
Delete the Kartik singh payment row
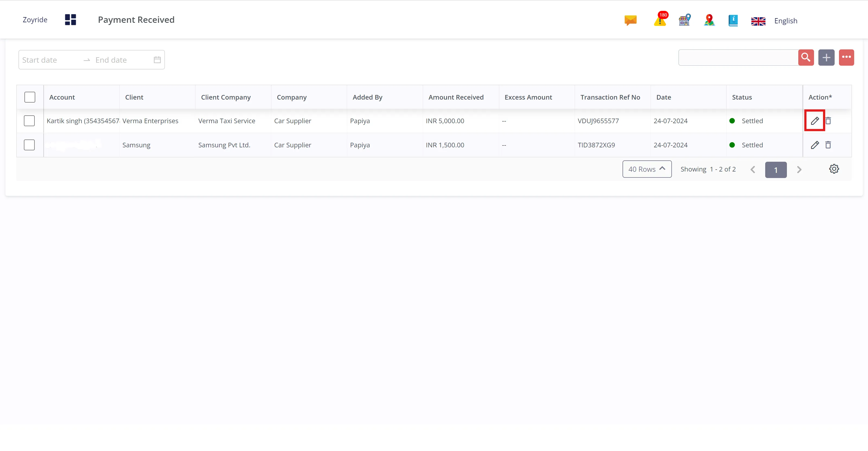click(x=828, y=120)
